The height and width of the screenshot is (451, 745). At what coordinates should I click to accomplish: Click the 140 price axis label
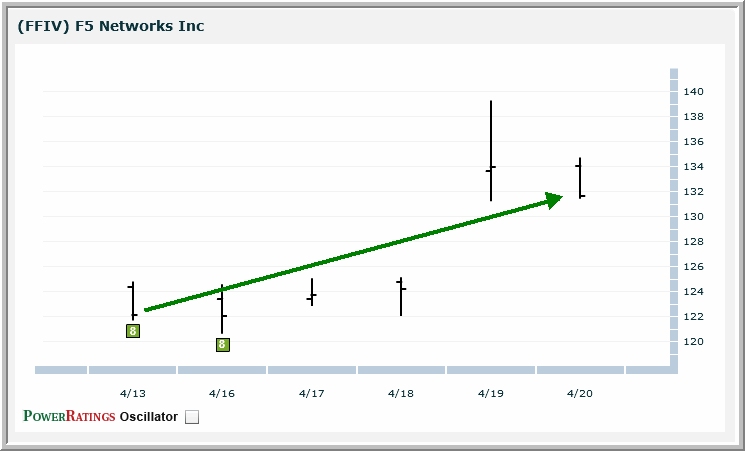click(694, 92)
